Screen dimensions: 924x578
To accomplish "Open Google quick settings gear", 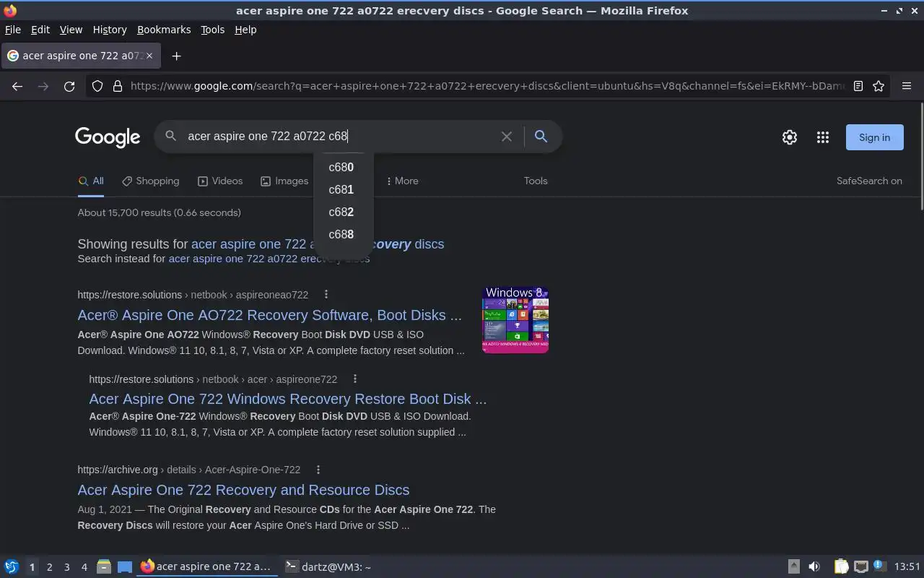I will point(790,137).
